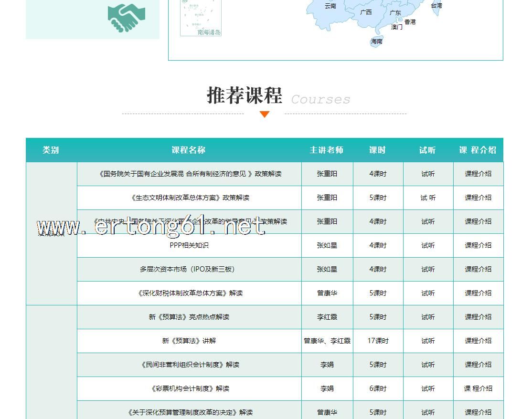Image resolution: width=532 pixels, height=419 pixels.
Task: Click 台湾 on the map
Action: tap(436, 6)
